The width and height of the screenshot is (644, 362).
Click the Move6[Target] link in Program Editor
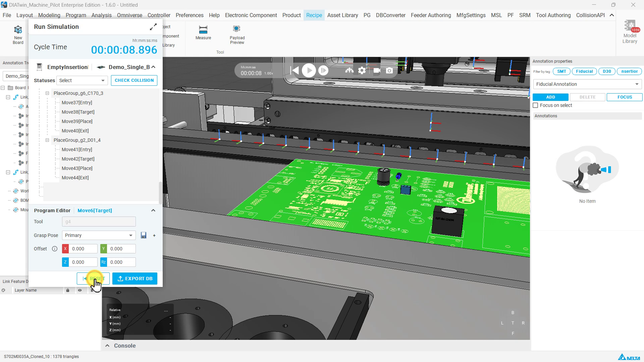point(95,210)
